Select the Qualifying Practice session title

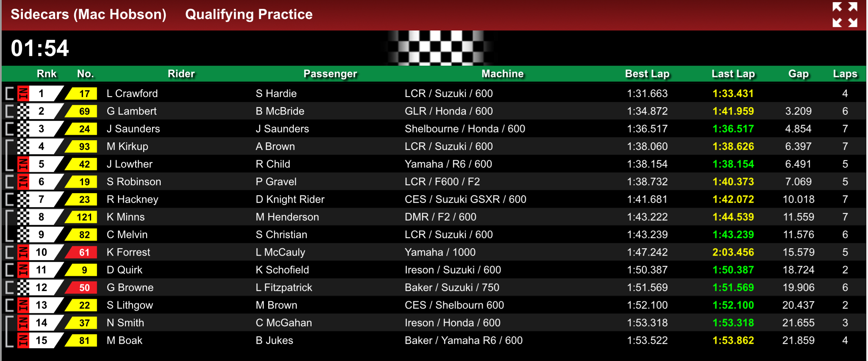[x=249, y=14]
